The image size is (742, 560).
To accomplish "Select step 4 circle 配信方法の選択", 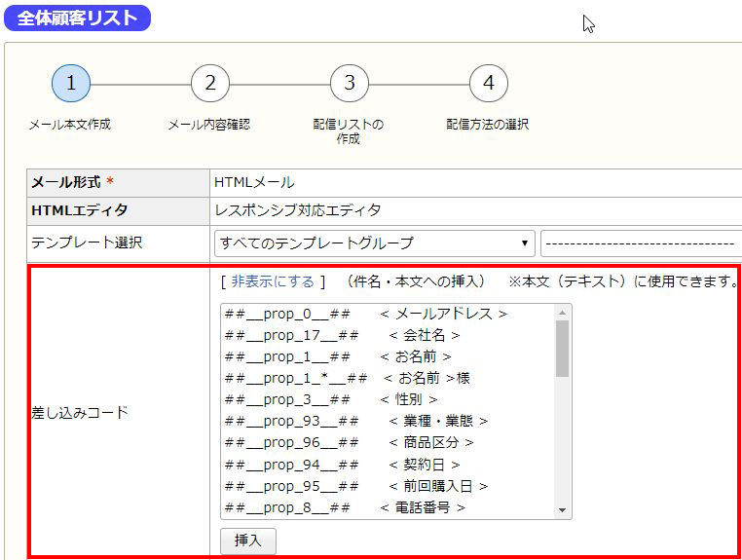I will (489, 84).
